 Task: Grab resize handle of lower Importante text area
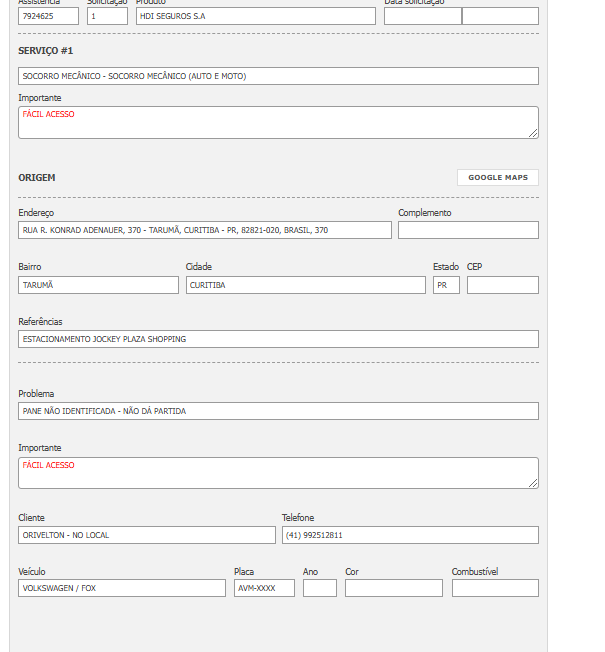point(533,483)
